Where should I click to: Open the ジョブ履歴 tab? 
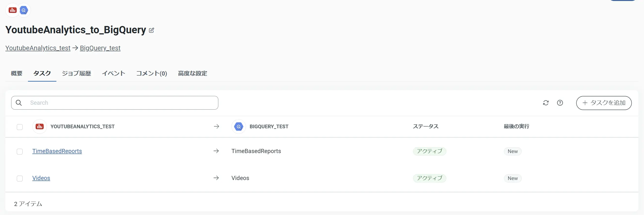76,73
